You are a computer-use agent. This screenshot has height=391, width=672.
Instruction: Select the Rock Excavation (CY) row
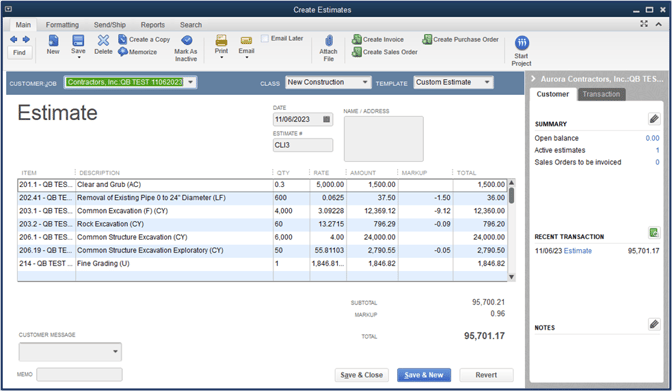point(262,224)
